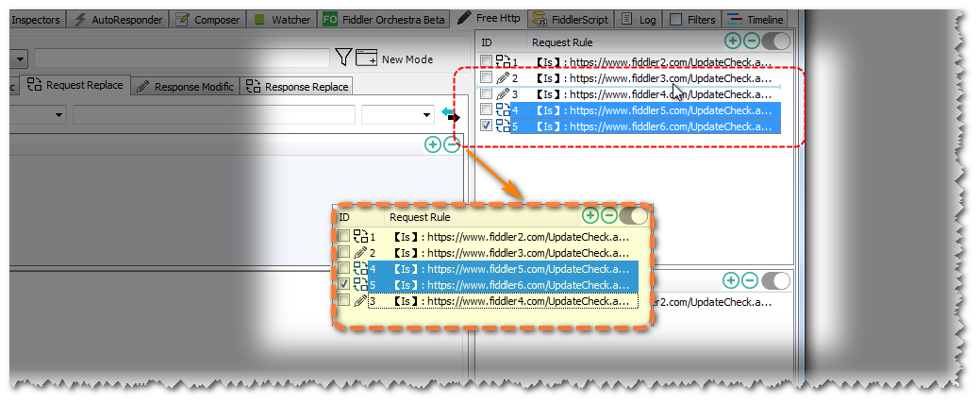Image resolution: width=980 pixels, height=404 pixels.
Task: Open the Response Replace sub-tab
Action: 297,87
